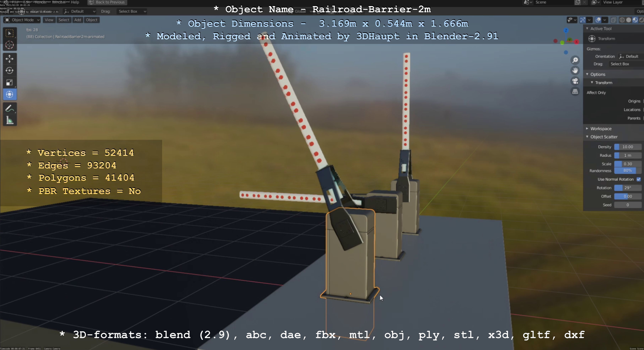This screenshot has height=350, width=644.
Task: Collapse the Options panel
Action: [587, 74]
